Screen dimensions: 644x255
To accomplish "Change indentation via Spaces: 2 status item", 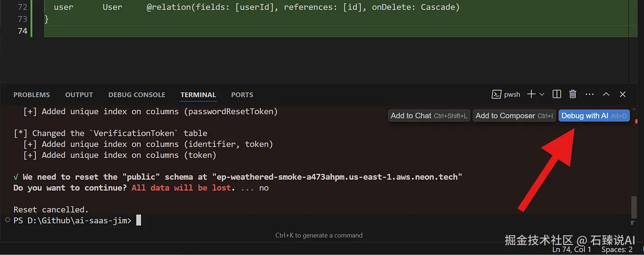I will 617,249.
